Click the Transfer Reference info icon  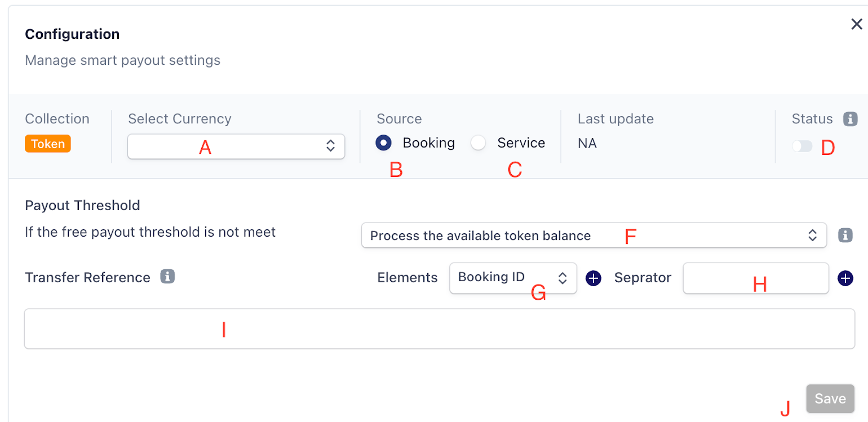pyautogui.click(x=167, y=277)
